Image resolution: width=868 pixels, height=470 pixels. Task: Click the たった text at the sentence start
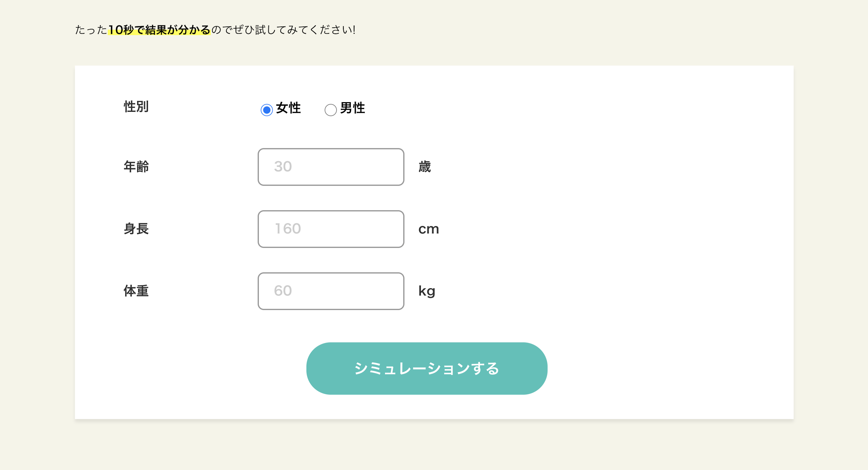tap(91, 30)
